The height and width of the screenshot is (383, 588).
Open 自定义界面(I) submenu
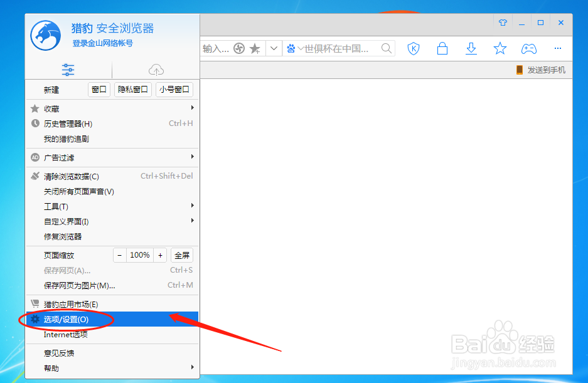(112, 221)
